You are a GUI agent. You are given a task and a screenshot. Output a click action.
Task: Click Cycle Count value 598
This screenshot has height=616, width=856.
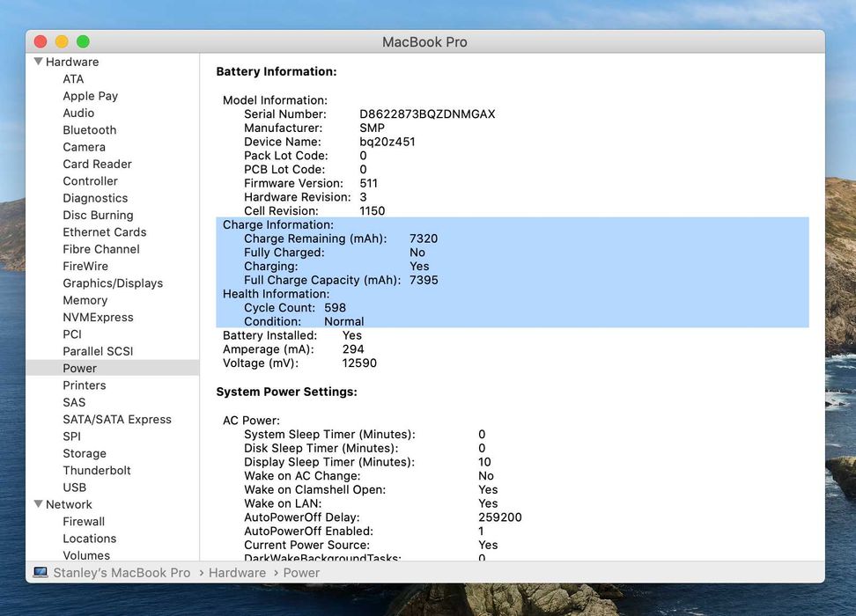click(335, 308)
